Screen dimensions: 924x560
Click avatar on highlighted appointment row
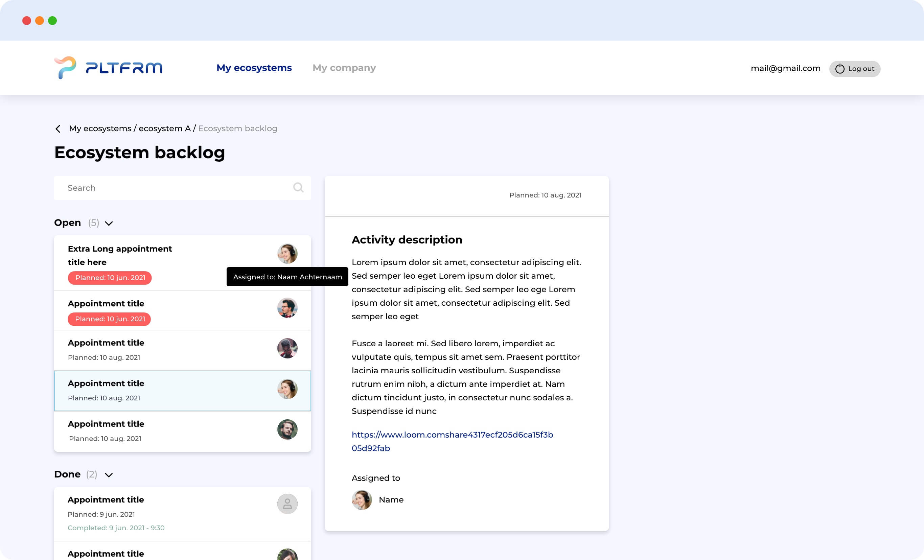(287, 389)
